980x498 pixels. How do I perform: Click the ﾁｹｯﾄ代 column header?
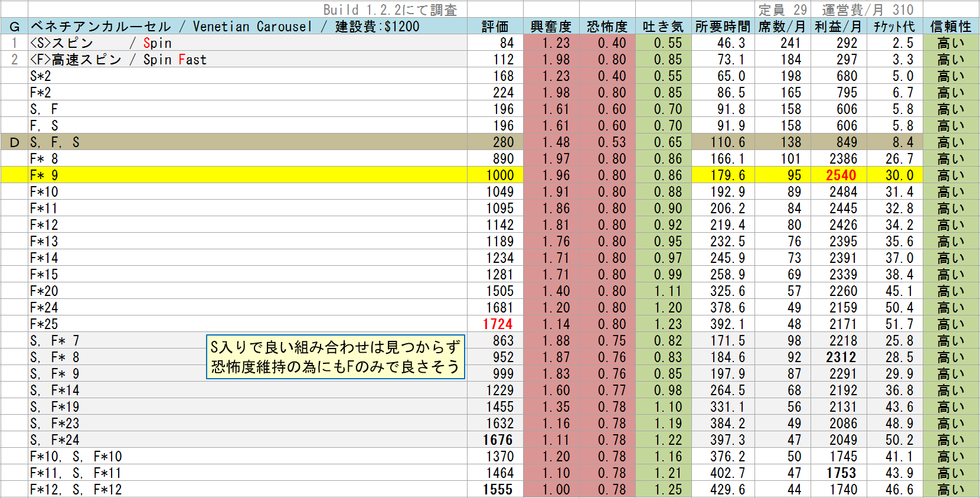coord(894,27)
